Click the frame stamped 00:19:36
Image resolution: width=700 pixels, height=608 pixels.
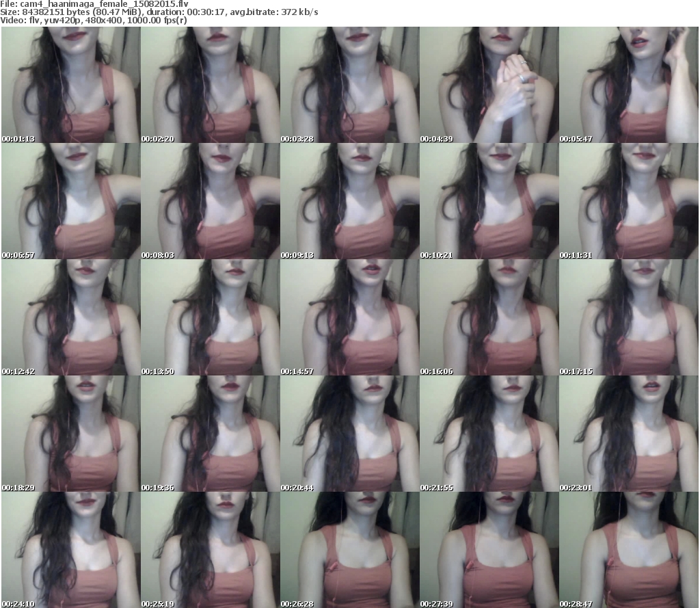point(211,434)
